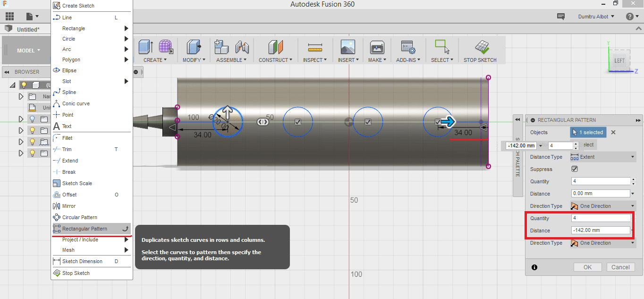Click the double-arrow icon right of Rectangular Pattern title
The width and height of the screenshot is (644, 299).
[x=639, y=120]
